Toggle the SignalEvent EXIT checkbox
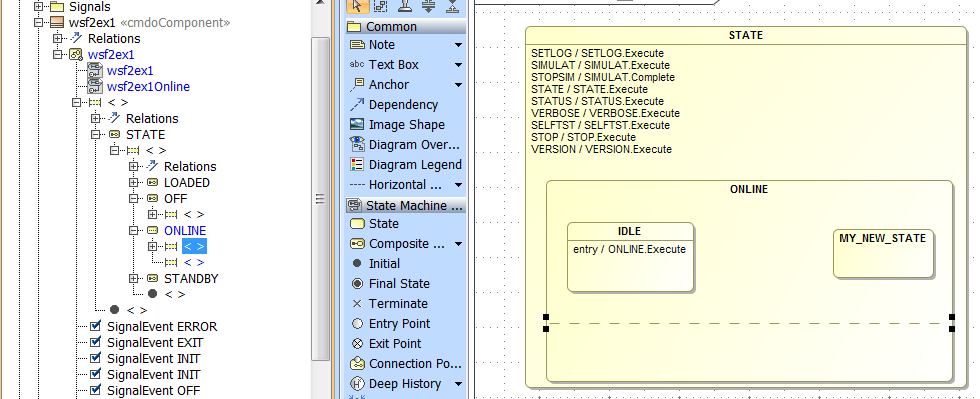Screen dimensions: 980x399 coord(96,342)
